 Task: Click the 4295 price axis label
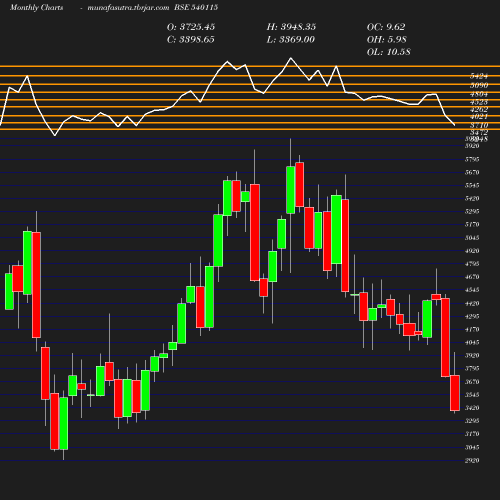(472, 316)
